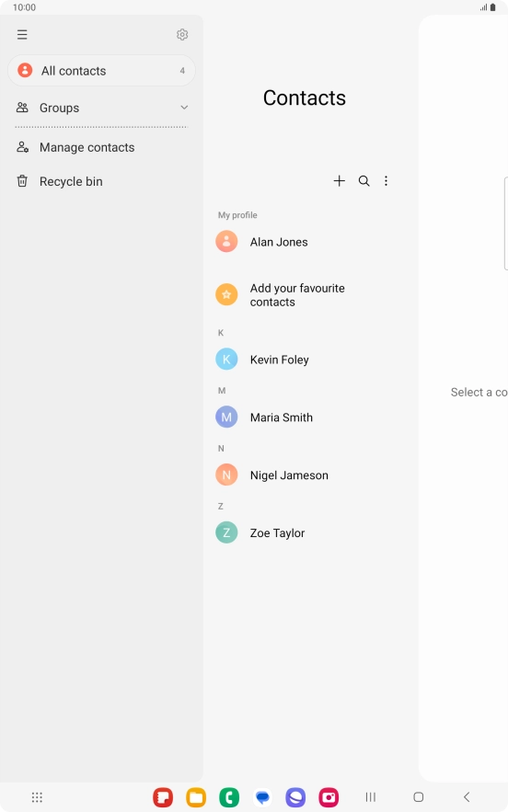
Task: Open Maria Smith contact
Action: (305, 417)
